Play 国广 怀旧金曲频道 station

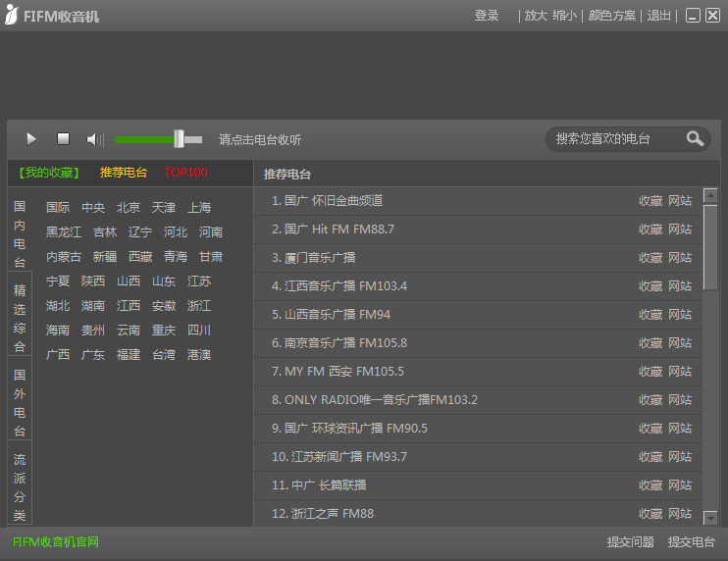(x=328, y=201)
